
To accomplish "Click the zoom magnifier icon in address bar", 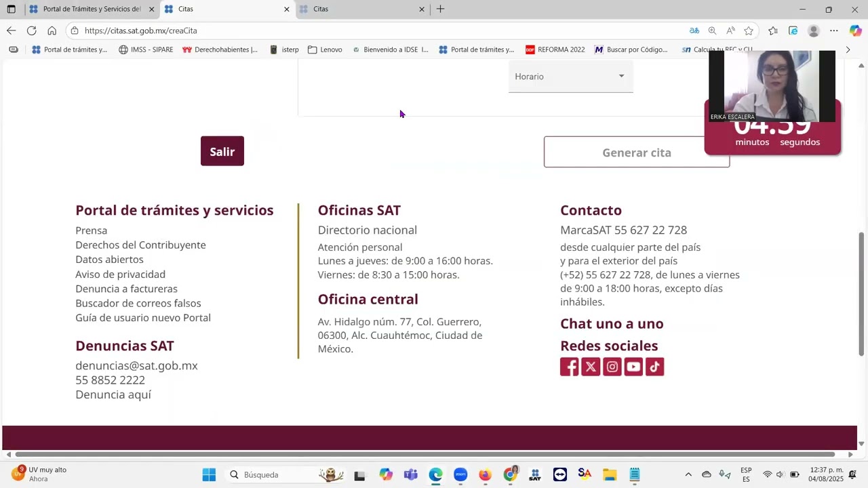I will click(x=712, y=30).
